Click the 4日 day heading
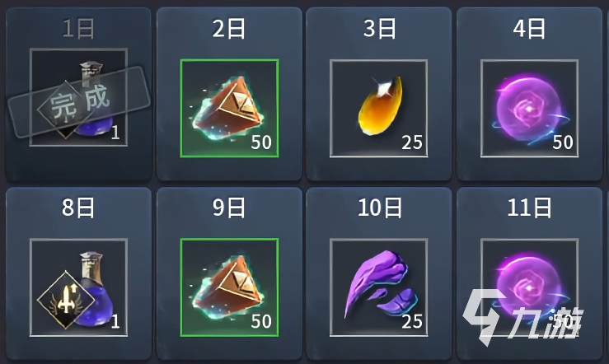 [529, 29]
